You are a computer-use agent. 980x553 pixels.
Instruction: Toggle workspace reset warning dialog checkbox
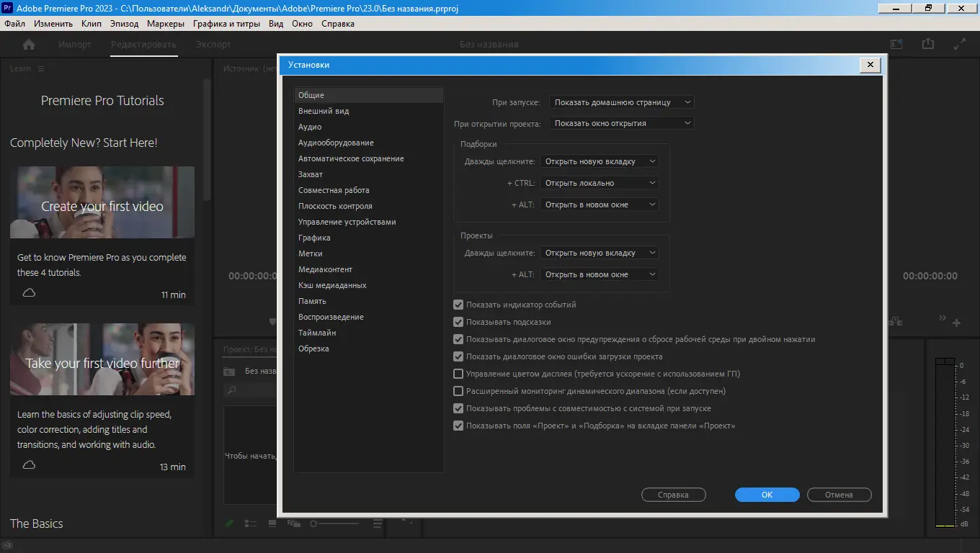458,339
